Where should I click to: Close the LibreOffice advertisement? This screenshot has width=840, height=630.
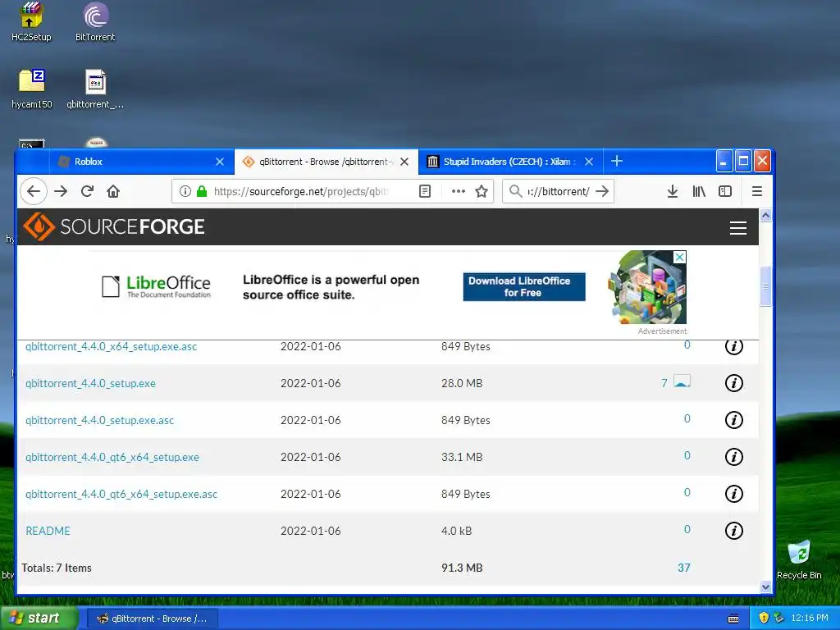(x=679, y=257)
